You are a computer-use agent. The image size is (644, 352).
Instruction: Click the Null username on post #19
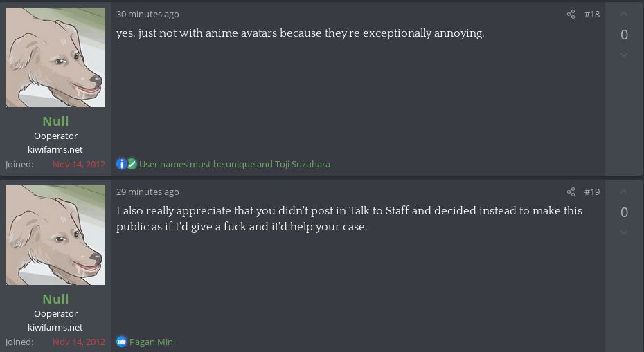55,299
